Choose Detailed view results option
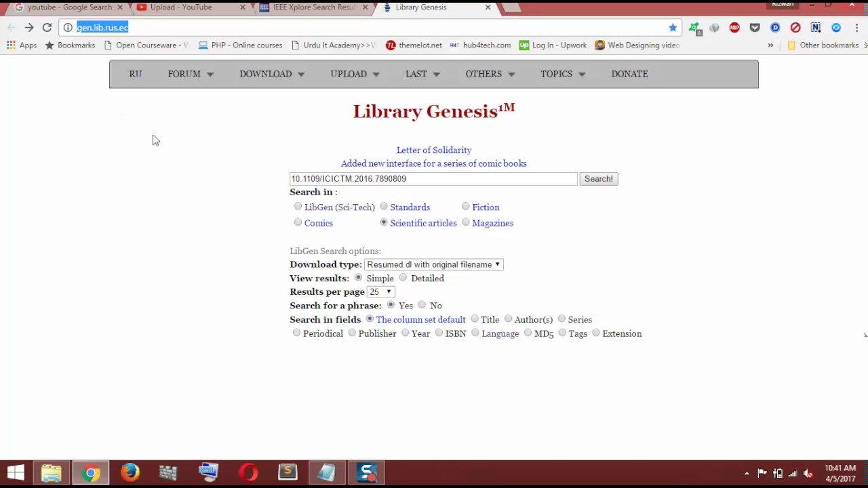 point(403,277)
